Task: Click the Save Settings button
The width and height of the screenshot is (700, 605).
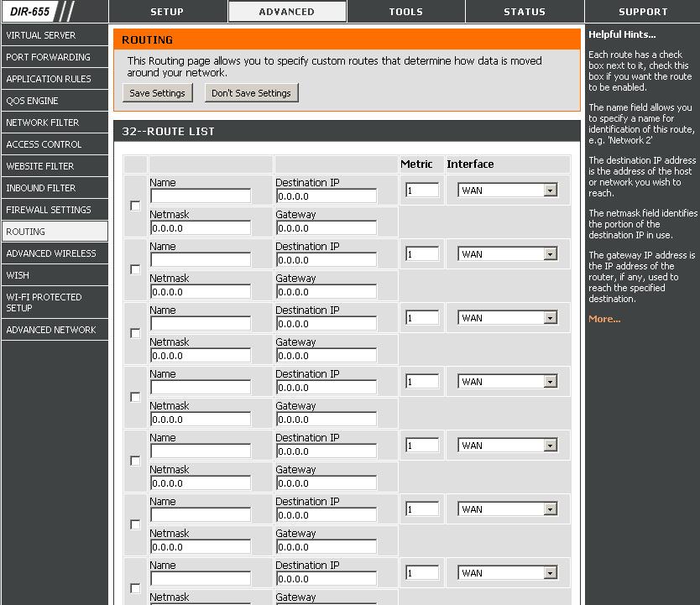Action: pos(157,93)
